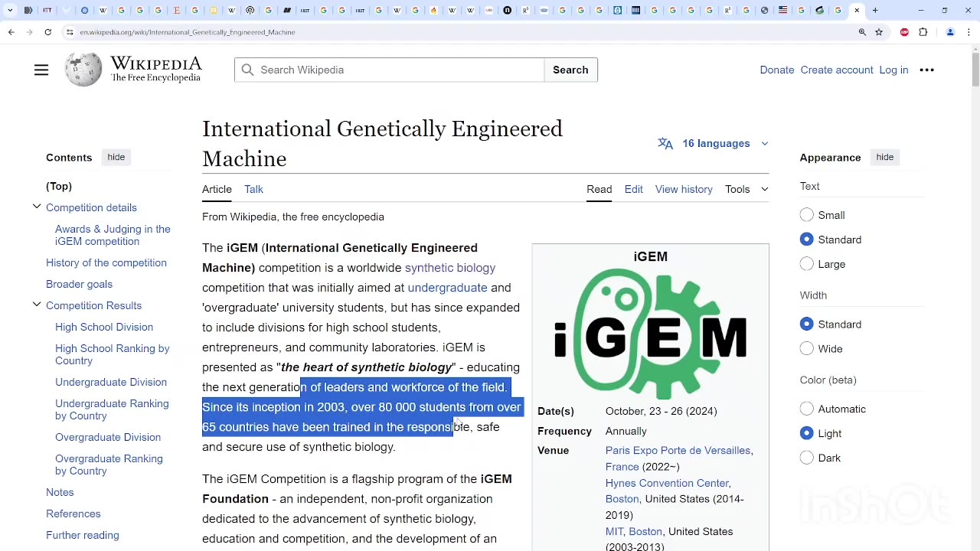Click the Wikipedia globe logo
This screenshot has height=551, width=980.
tap(83, 70)
